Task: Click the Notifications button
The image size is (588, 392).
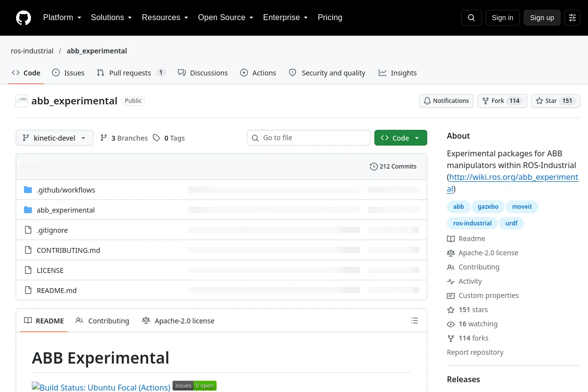Action: click(446, 101)
